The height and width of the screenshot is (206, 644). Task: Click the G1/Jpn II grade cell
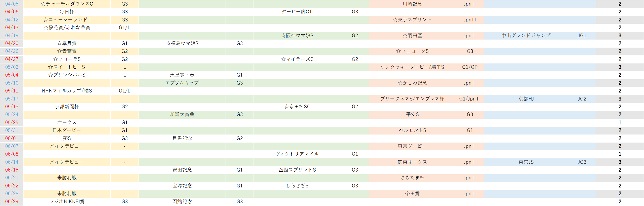469,99
